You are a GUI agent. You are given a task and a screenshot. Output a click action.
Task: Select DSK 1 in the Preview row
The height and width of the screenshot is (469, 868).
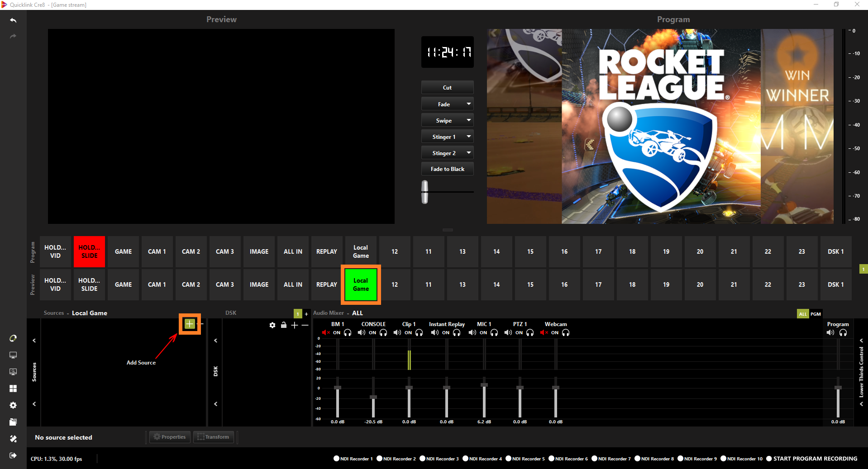836,284
